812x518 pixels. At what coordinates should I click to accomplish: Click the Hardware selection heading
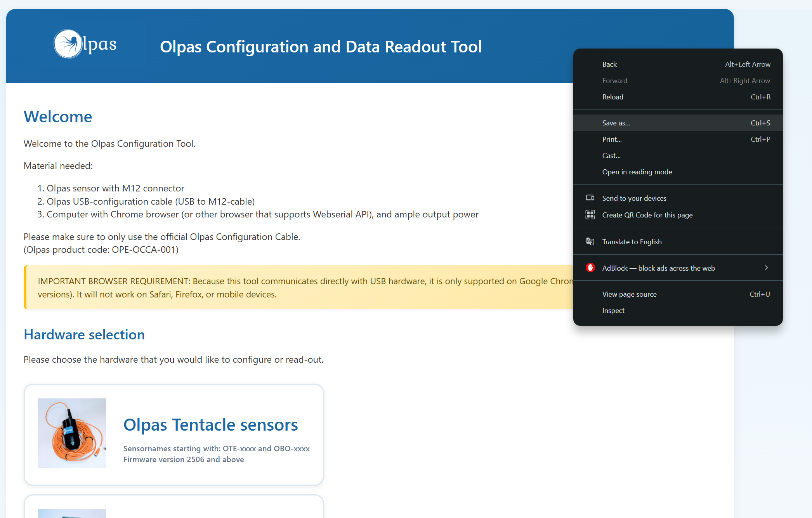(x=84, y=335)
